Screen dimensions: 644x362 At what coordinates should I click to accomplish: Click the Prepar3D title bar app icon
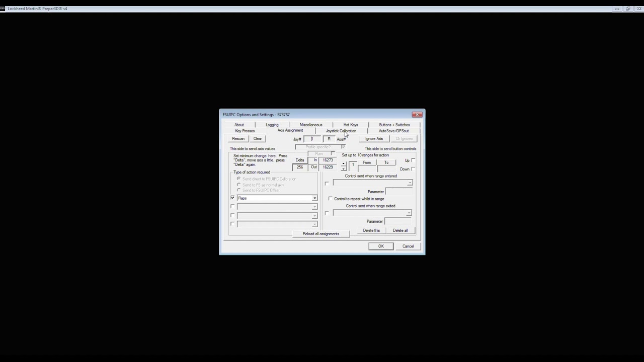pyautogui.click(x=3, y=9)
